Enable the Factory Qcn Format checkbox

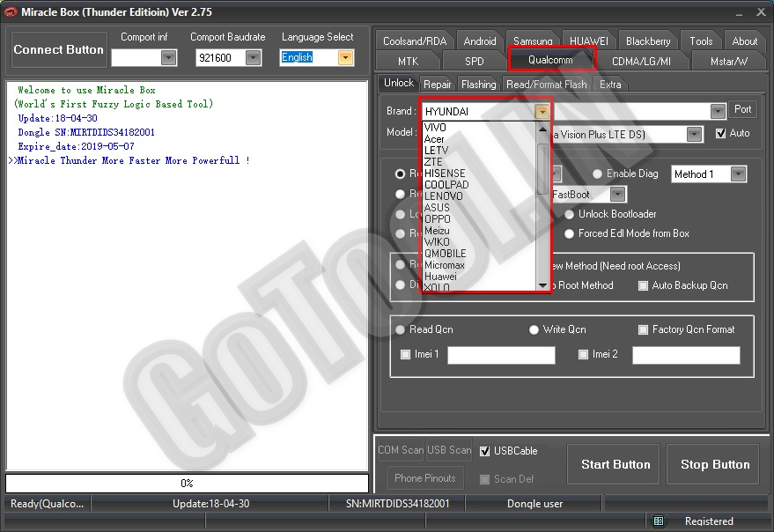(x=644, y=329)
